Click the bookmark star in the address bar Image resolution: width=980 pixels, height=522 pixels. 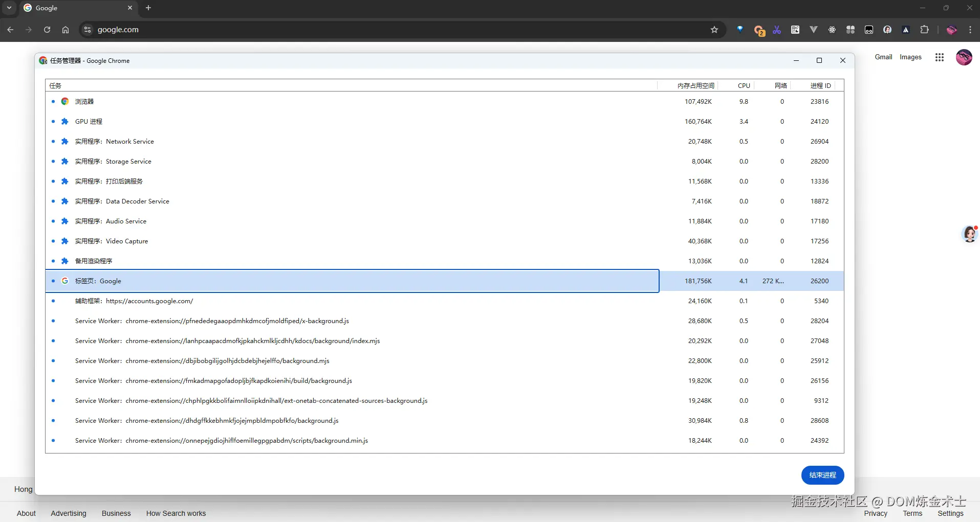(x=714, y=30)
